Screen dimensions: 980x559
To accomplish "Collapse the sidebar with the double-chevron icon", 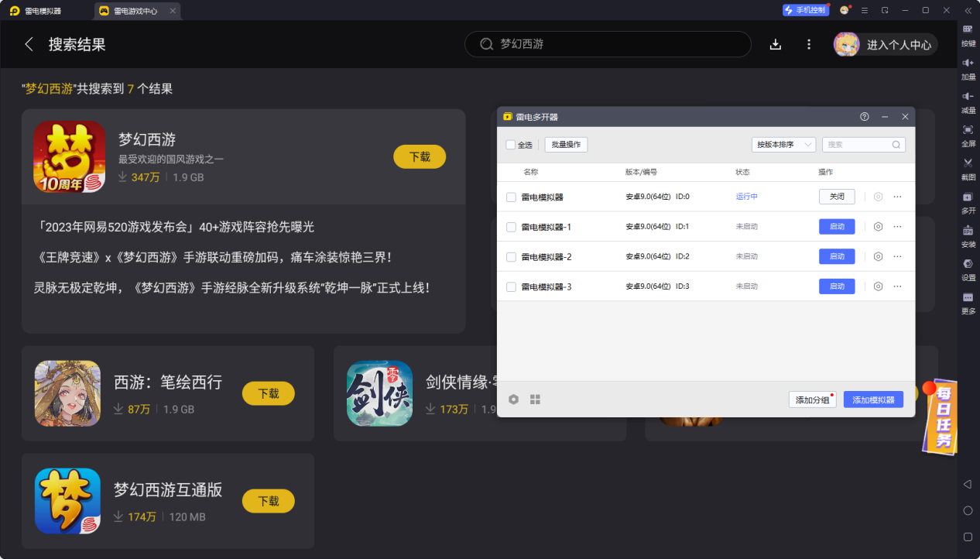I will (968, 10).
